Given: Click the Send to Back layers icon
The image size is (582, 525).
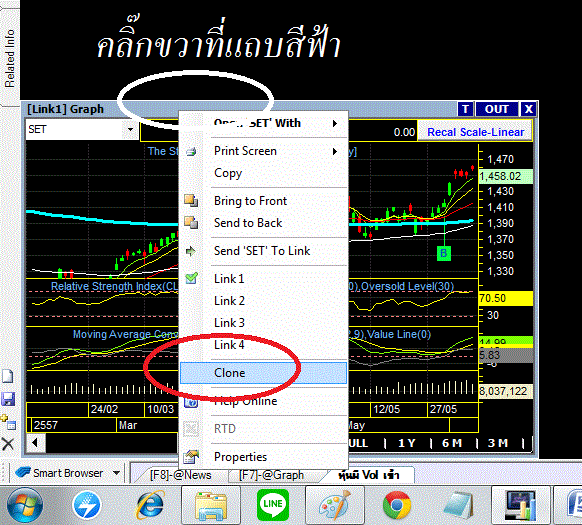Looking at the screenshot, I should click(x=191, y=223).
